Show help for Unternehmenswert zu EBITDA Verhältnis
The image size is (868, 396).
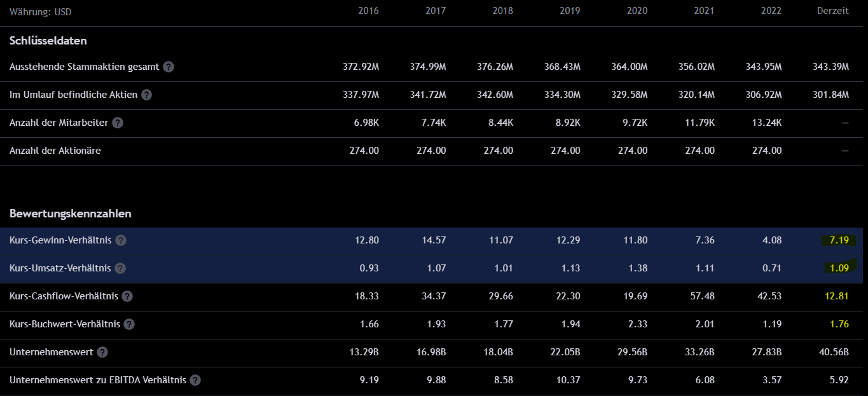point(195,380)
